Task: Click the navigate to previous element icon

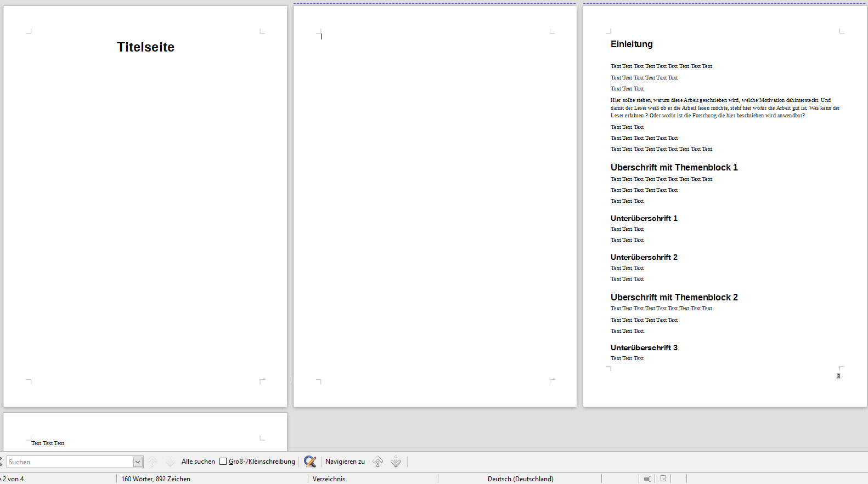Action: coord(378,462)
